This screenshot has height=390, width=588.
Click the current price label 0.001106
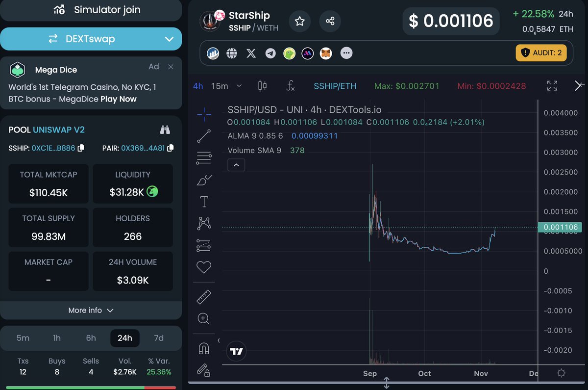point(560,228)
